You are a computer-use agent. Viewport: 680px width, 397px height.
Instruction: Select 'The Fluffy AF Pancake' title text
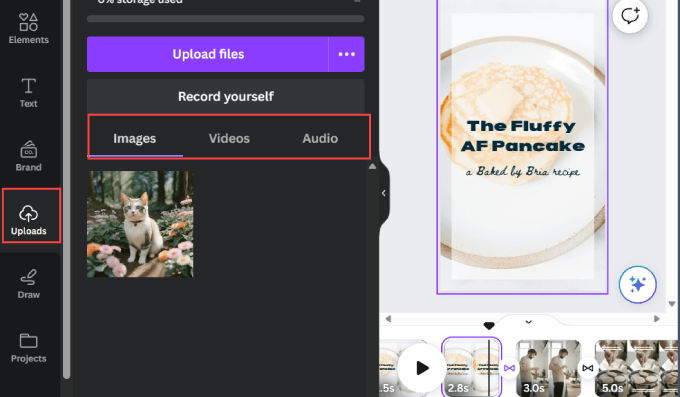[x=522, y=136]
